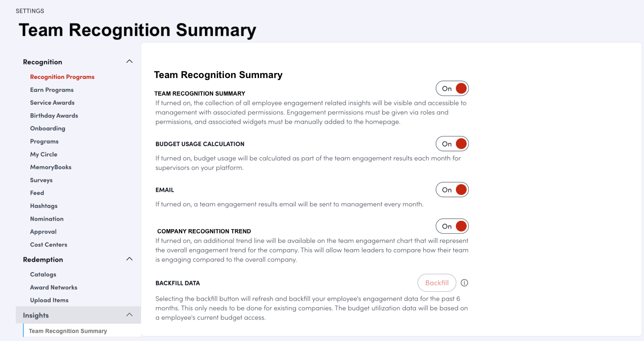This screenshot has height=341, width=644.
Task: Open Cost Centers settings
Action: (x=48, y=245)
